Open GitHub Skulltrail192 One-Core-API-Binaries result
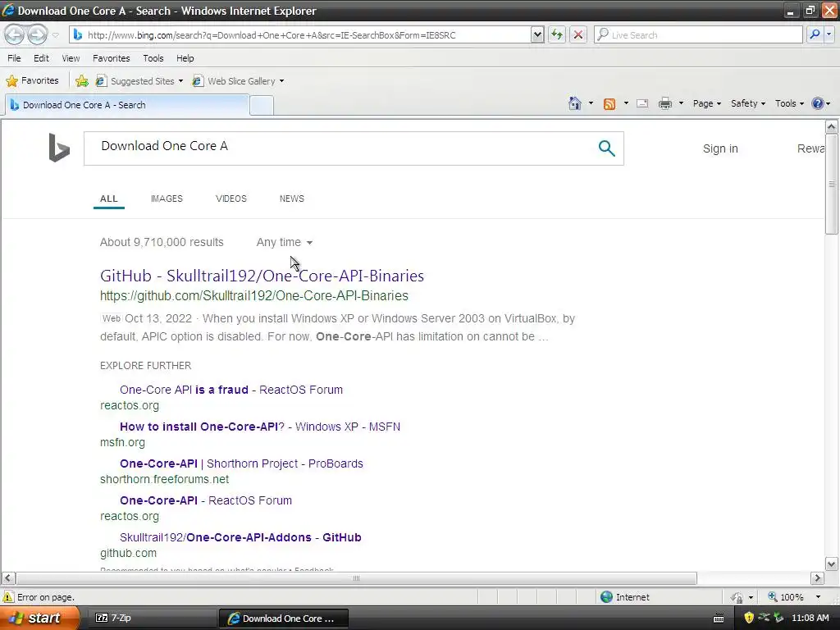Screen dimensions: 840x630 click(x=262, y=276)
